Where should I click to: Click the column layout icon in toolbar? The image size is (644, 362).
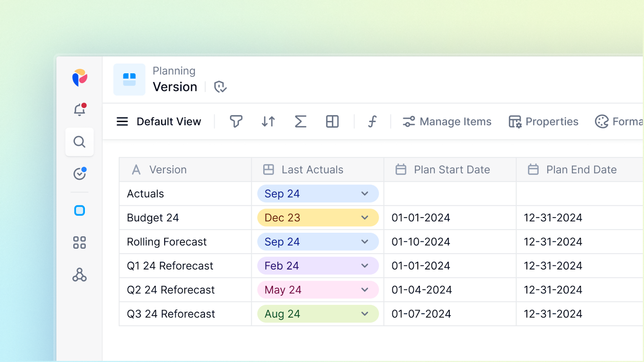coord(332,121)
